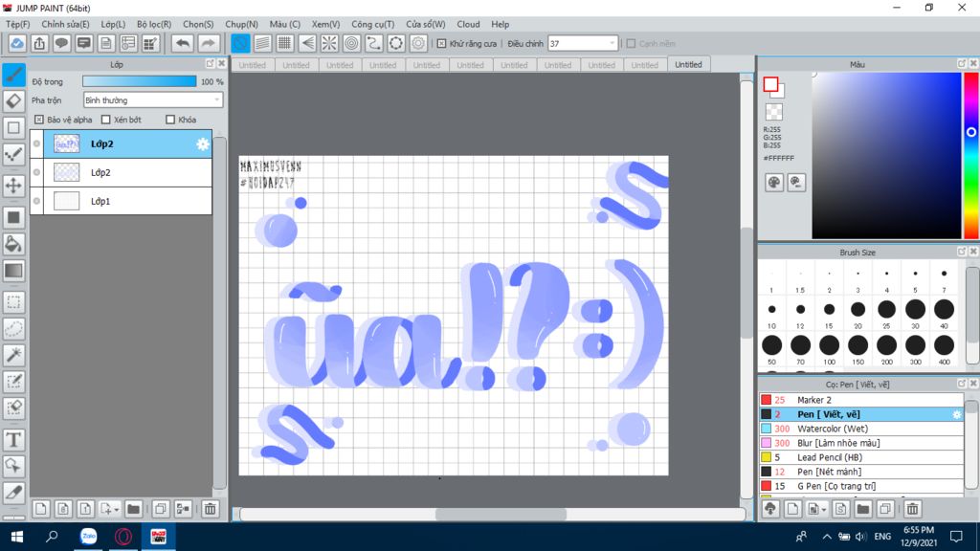Choose the Bucket fill tool
Viewport: 980px width, 551px height.
tap(13, 244)
